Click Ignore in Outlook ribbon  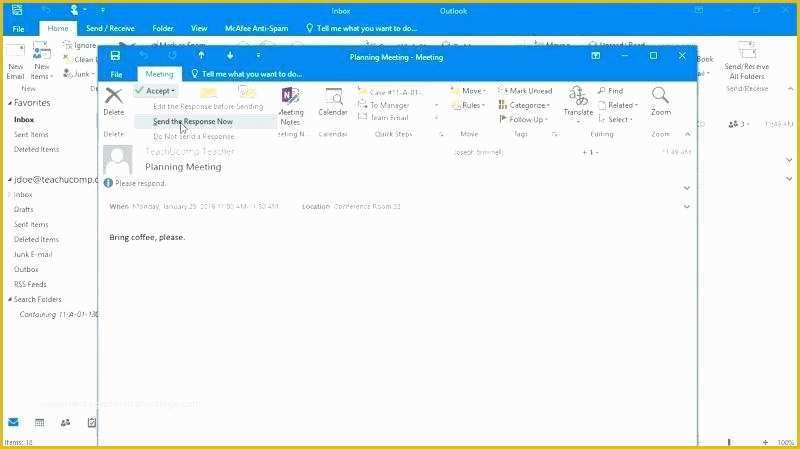point(80,45)
